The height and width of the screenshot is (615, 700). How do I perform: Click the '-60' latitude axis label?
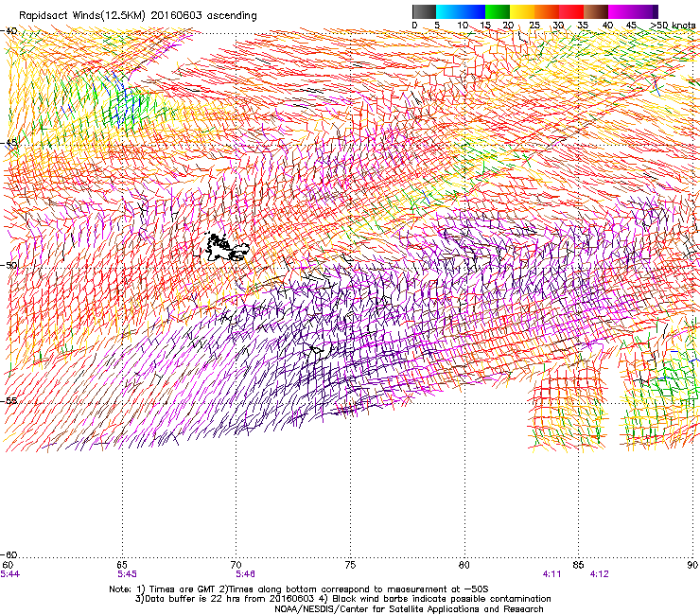point(9,554)
